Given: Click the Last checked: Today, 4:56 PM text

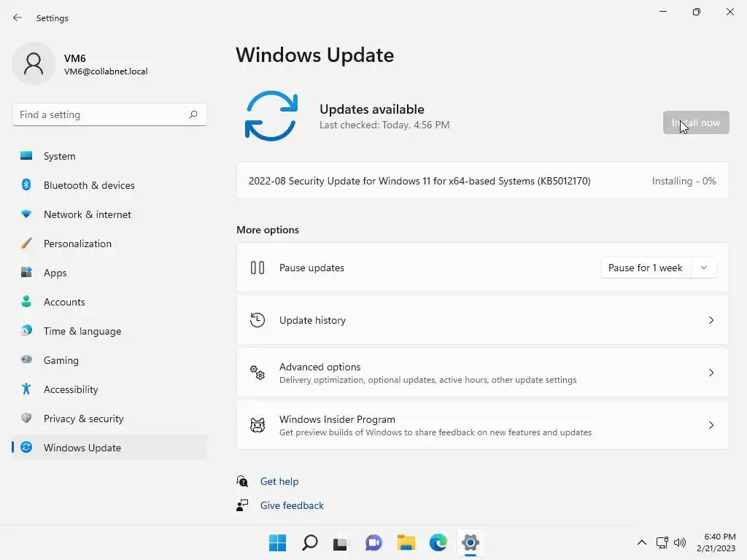Looking at the screenshot, I should pos(384,125).
